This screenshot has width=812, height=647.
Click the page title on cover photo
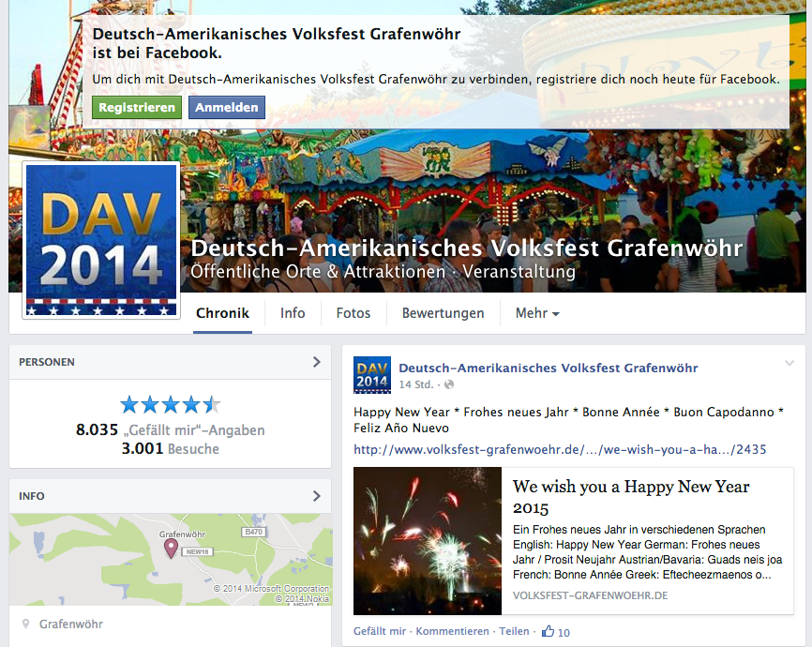click(467, 248)
